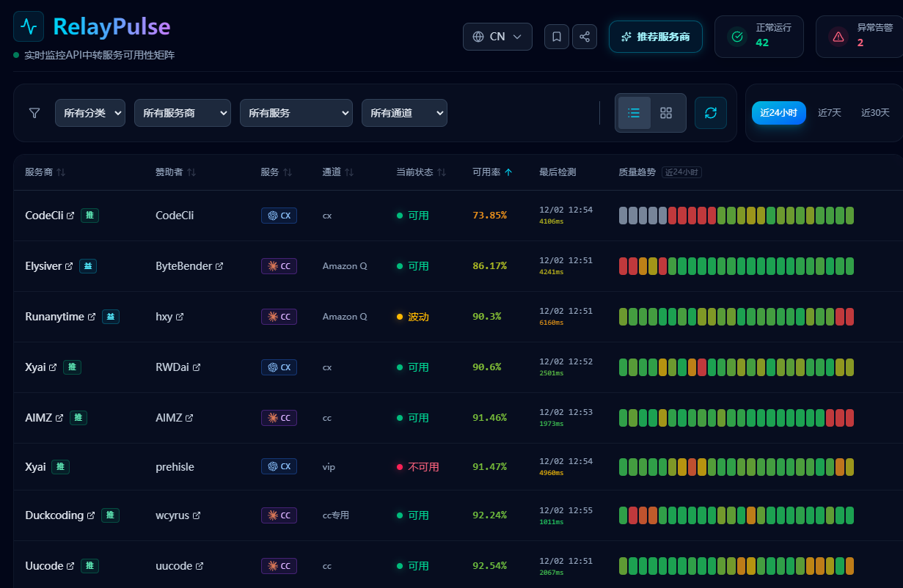
Task: Click the refresh icon button
Action: coord(710,113)
